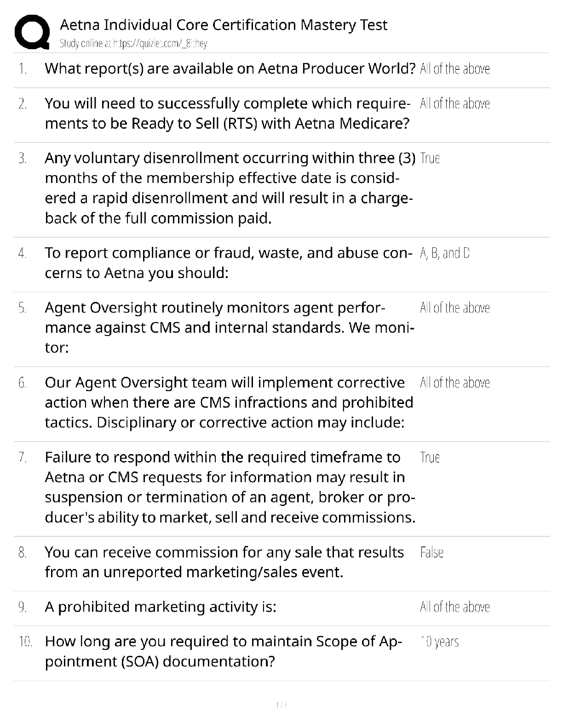Screen dimensions: 563x728
Task: Click the "A, B, and D" answer
Action: tap(445, 253)
